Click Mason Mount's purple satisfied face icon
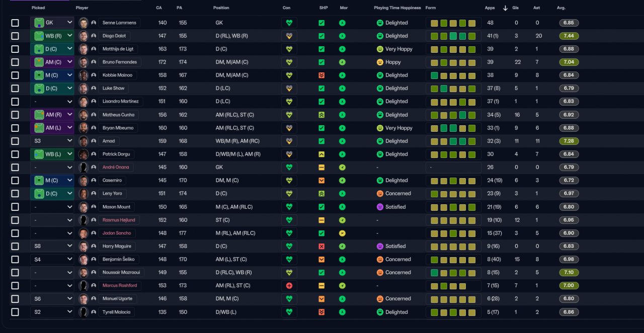The height and width of the screenshot is (333, 644). (380, 207)
